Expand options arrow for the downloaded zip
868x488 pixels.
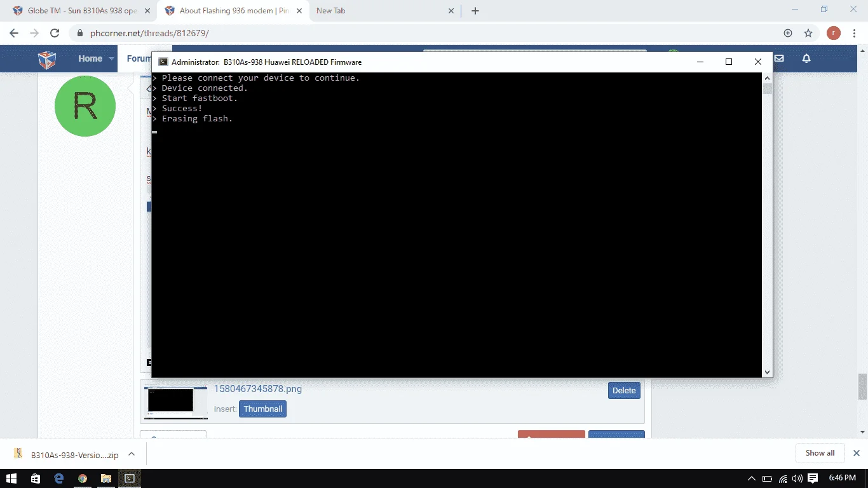(132, 454)
